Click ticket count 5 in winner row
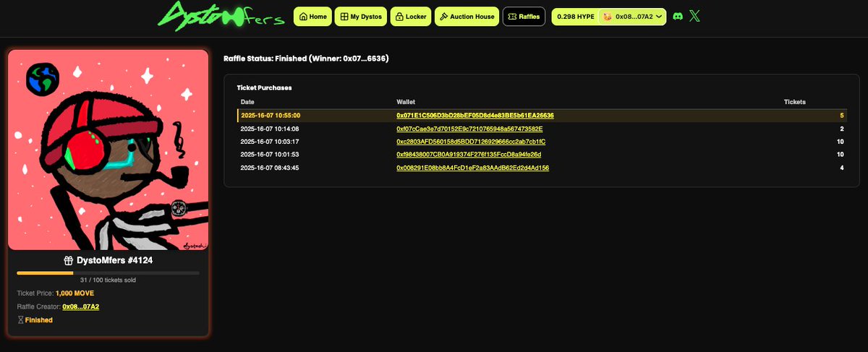 click(x=842, y=115)
